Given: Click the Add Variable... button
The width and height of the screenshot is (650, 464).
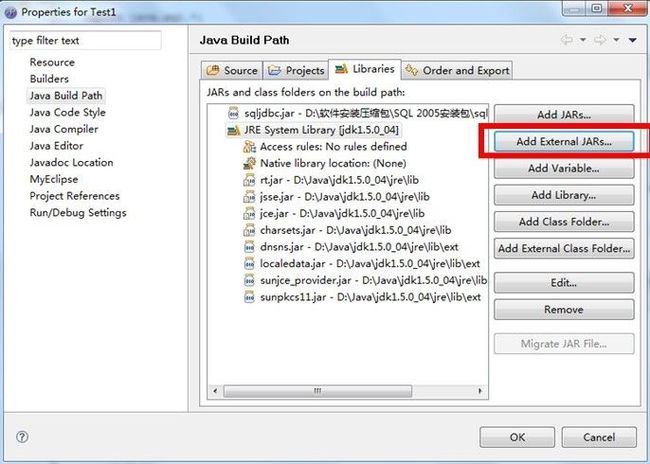Looking at the screenshot, I should (564, 168).
